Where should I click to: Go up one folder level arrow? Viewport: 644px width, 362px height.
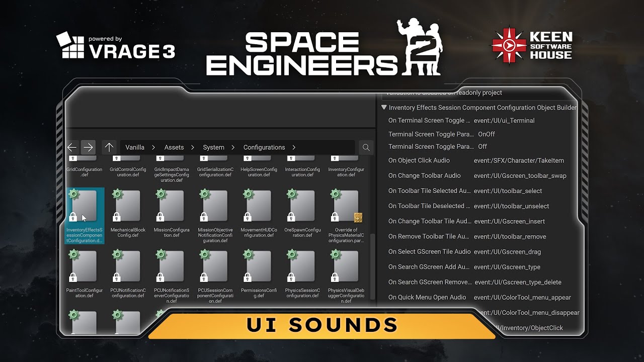(x=109, y=147)
